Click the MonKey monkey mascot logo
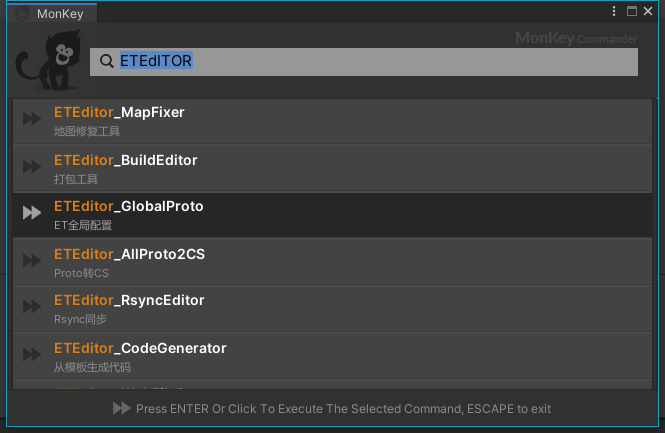Viewport: 665px width, 433px height. point(48,60)
